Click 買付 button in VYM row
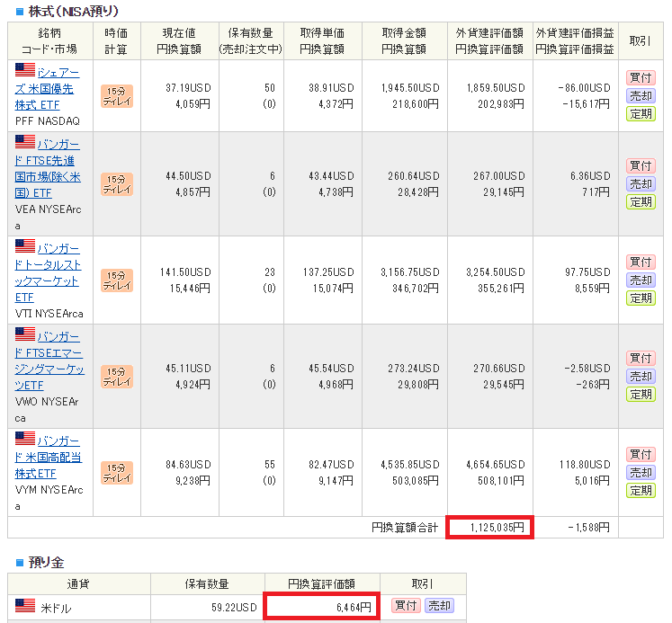The width and height of the screenshot is (672, 623). click(641, 454)
